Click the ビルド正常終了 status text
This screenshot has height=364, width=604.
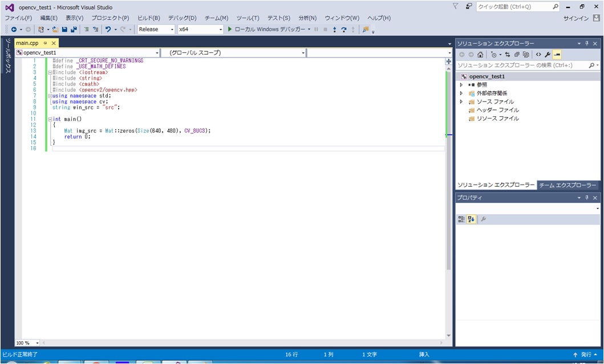coord(20,354)
